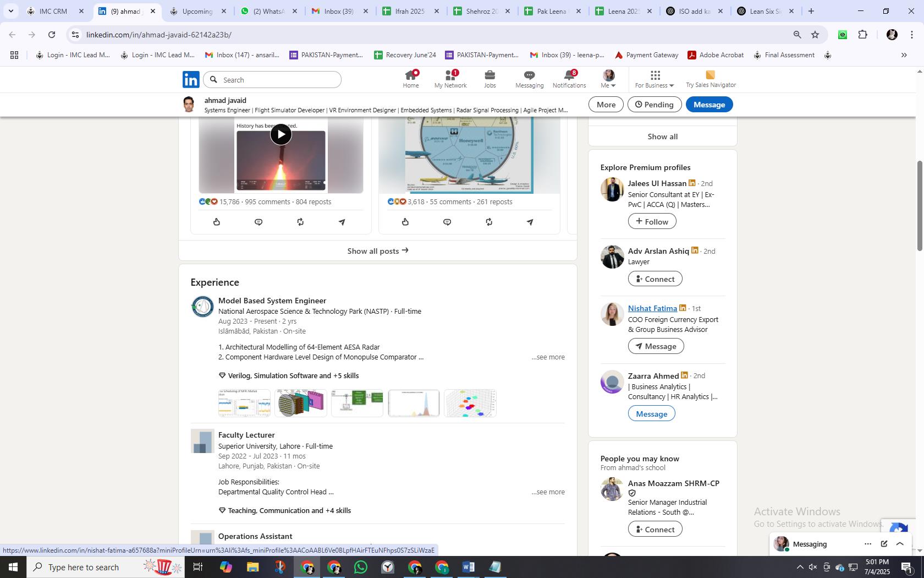Show hidden system tray icons
The height and width of the screenshot is (578, 924).
click(800, 567)
